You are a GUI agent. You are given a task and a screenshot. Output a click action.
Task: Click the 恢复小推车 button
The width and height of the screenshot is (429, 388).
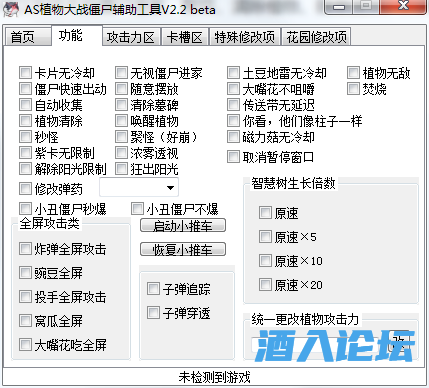(x=183, y=249)
